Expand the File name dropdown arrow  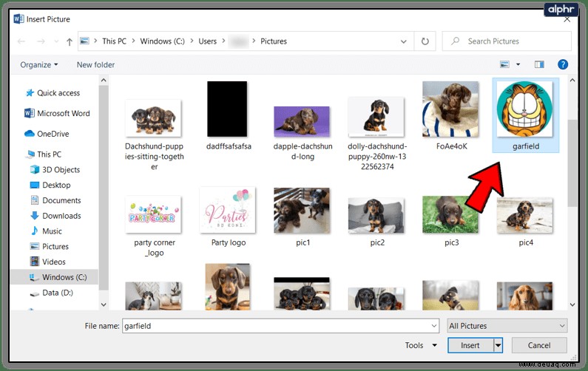pyautogui.click(x=434, y=326)
